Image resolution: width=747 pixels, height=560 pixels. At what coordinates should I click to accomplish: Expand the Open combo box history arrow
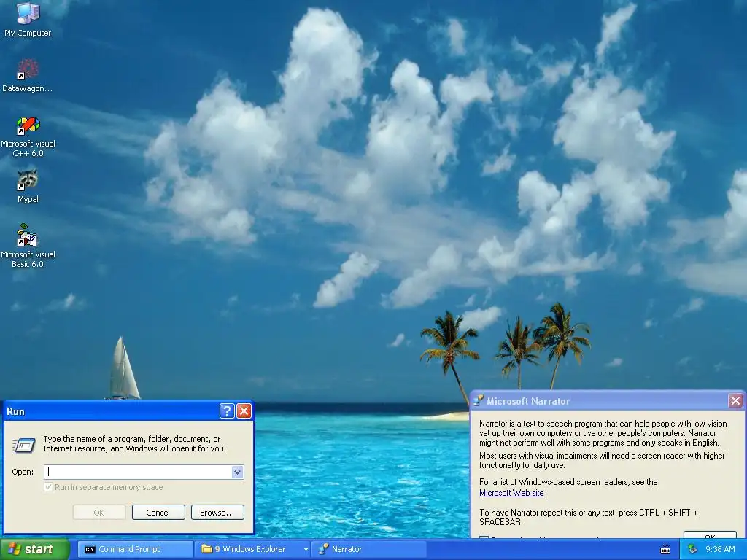point(238,472)
